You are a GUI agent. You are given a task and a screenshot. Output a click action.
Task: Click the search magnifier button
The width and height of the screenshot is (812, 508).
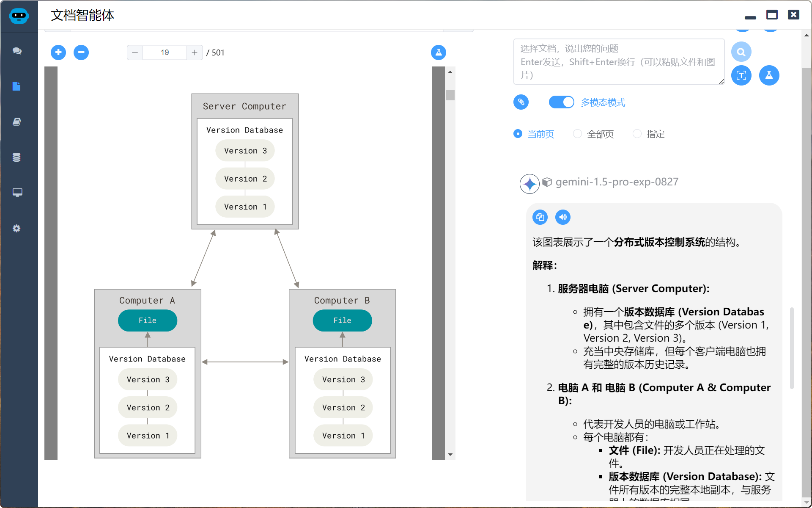click(x=741, y=52)
